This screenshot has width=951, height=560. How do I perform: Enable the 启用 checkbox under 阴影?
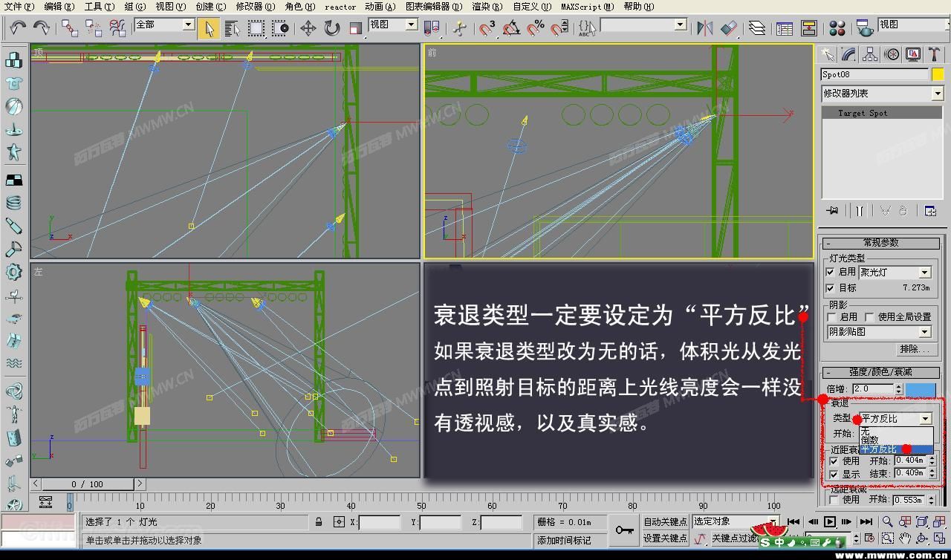(x=831, y=317)
